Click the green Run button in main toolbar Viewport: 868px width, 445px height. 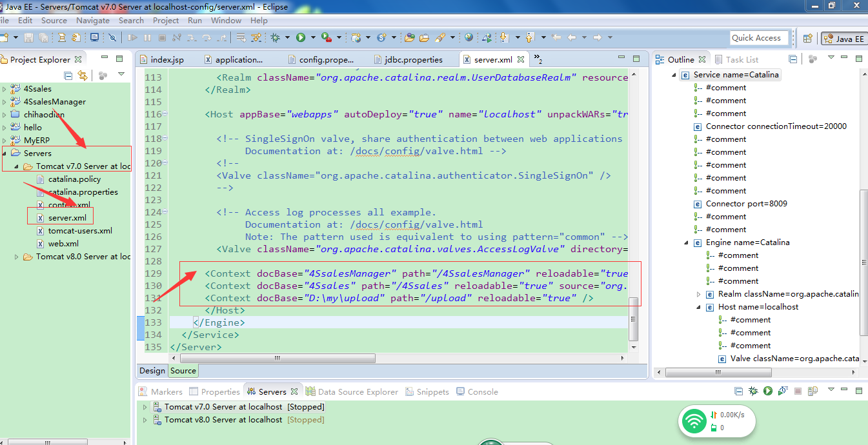click(x=301, y=37)
